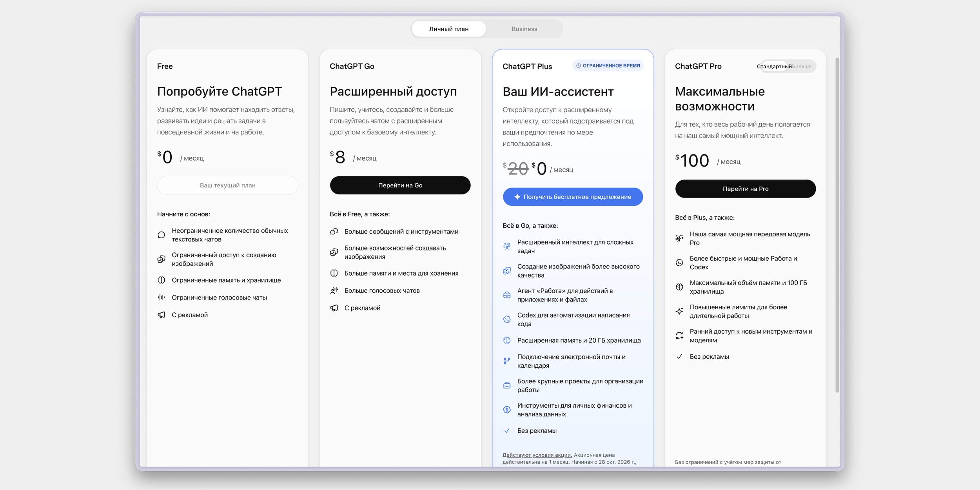Click the crossed-out $20 price

point(516,169)
